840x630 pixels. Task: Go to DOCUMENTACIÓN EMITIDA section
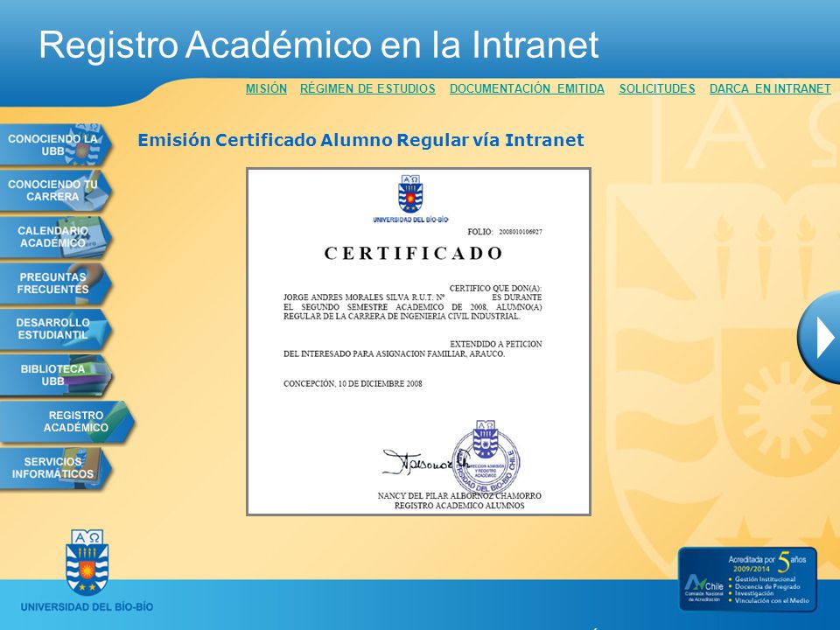[527, 89]
